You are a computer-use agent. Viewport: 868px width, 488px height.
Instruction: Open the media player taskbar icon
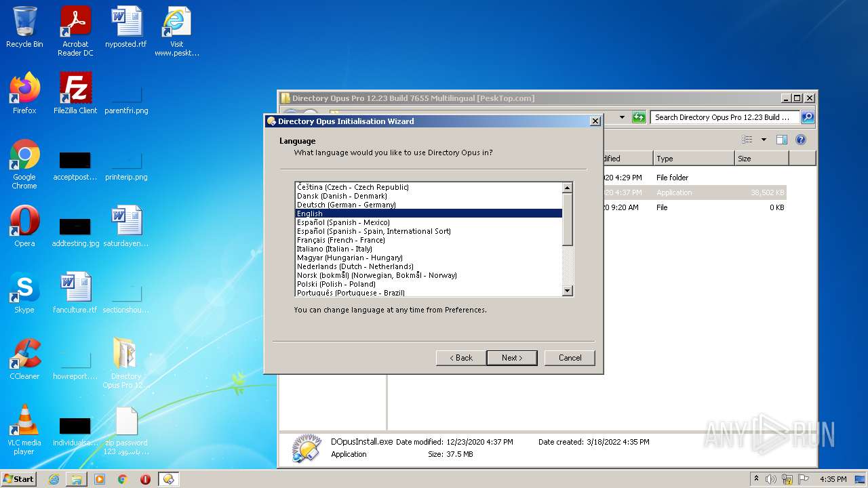pyautogui.click(x=100, y=479)
